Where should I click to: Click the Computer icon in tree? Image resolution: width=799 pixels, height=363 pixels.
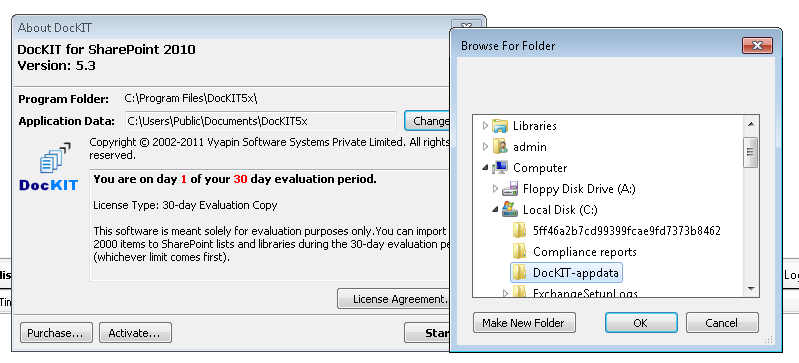500,168
